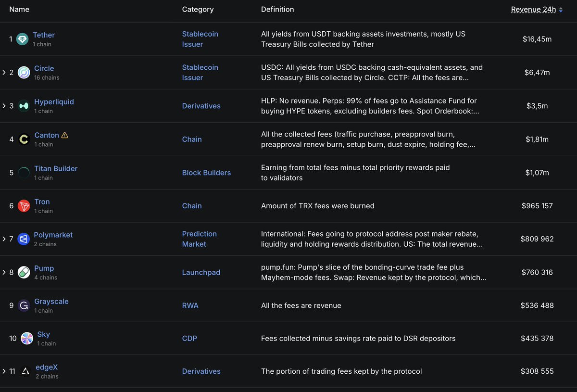Open the Launchpad category link
577x392 pixels.
tap(201, 272)
